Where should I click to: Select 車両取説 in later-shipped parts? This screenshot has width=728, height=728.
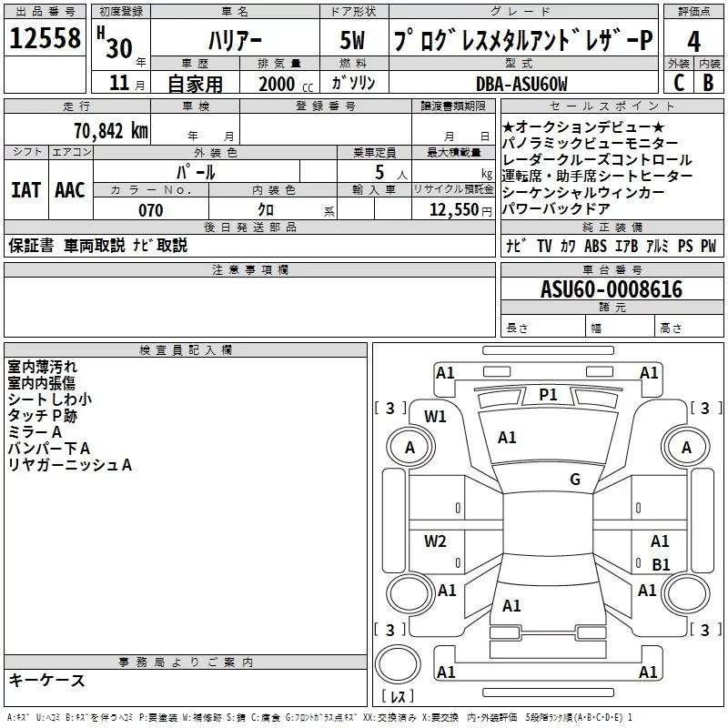point(95,245)
